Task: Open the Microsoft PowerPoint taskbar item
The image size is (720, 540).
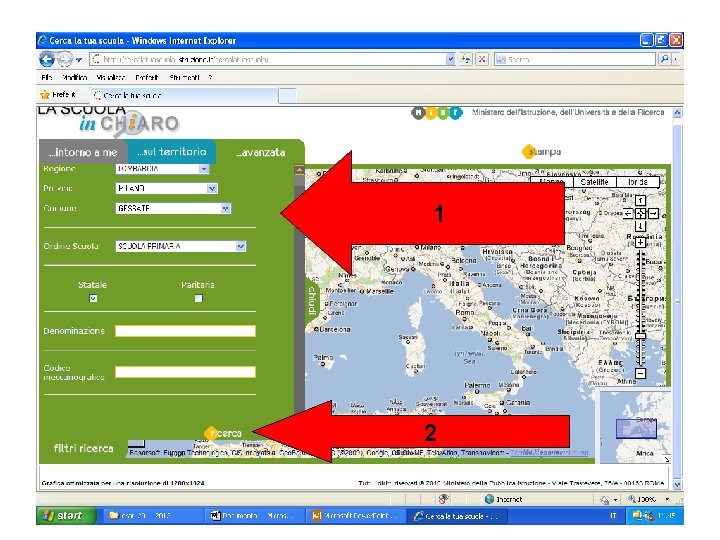Action: click(x=355, y=516)
